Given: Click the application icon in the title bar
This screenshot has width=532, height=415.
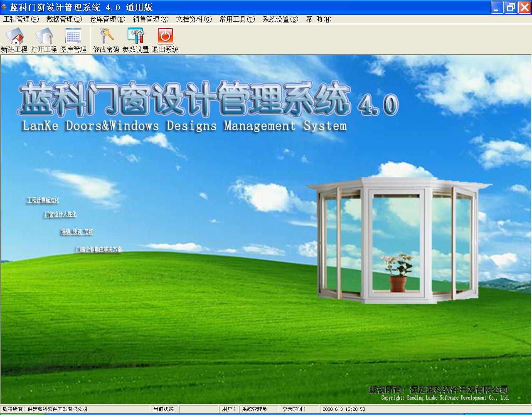Looking at the screenshot, I should coord(4,7).
